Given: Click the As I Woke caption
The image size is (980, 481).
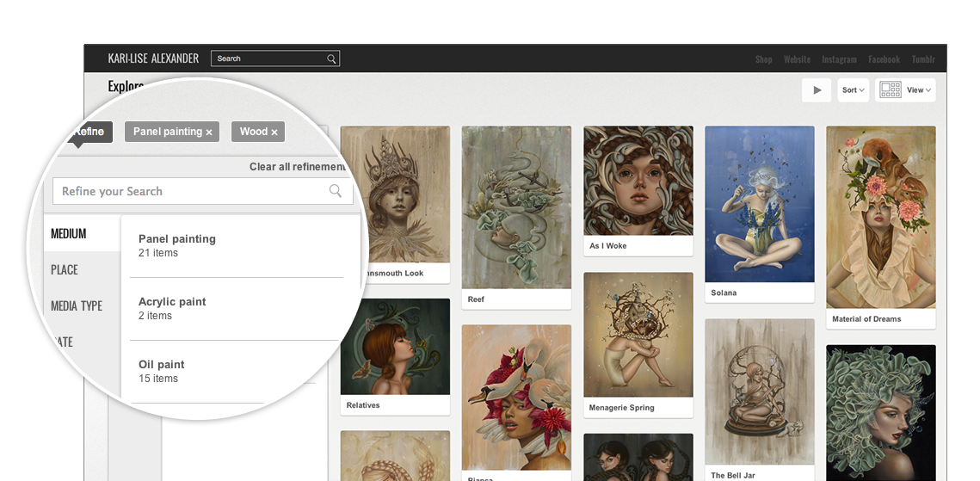Looking at the screenshot, I should (608, 246).
